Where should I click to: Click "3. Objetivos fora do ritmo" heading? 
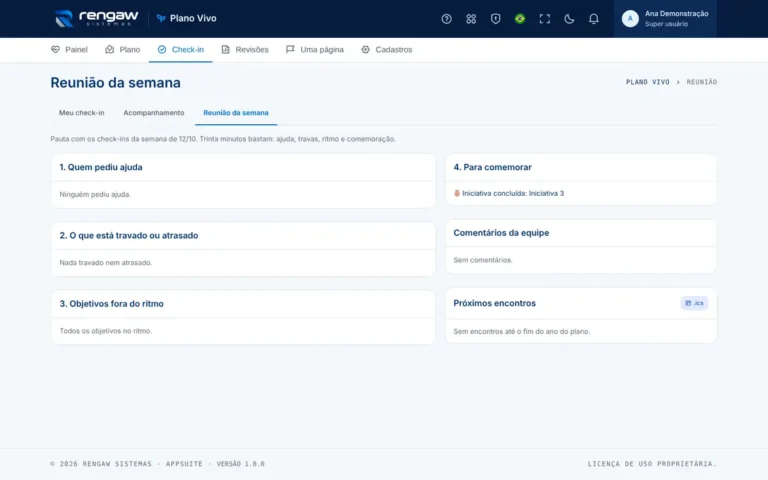point(112,304)
